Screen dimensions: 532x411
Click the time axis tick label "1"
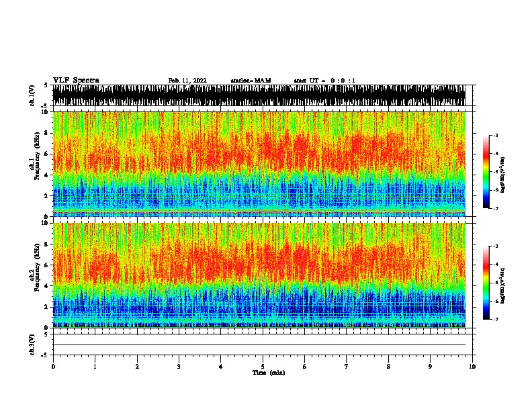pos(95,367)
